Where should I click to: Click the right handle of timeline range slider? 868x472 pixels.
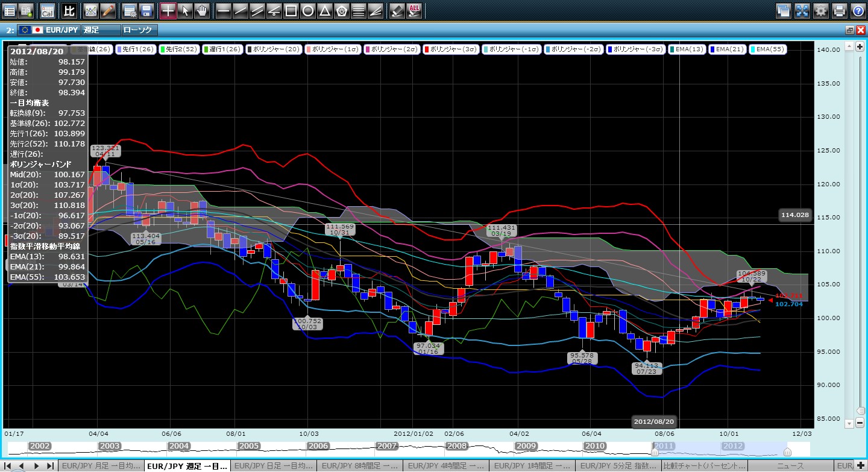pos(787,452)
